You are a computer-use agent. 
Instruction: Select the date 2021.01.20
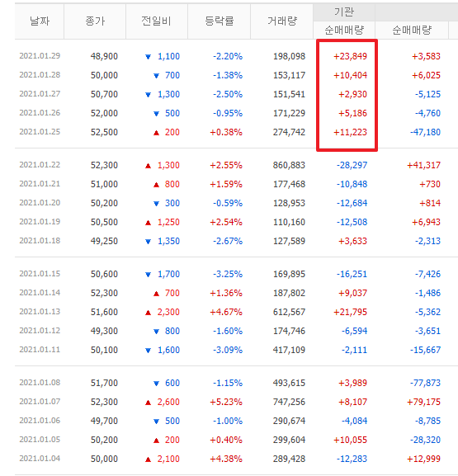tap(40, 203)
